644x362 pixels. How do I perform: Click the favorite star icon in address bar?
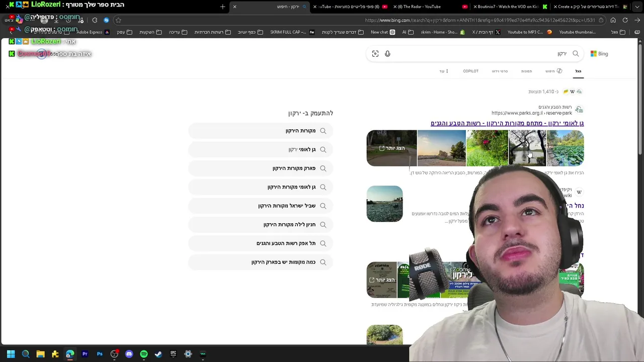(x=118, y=20)
